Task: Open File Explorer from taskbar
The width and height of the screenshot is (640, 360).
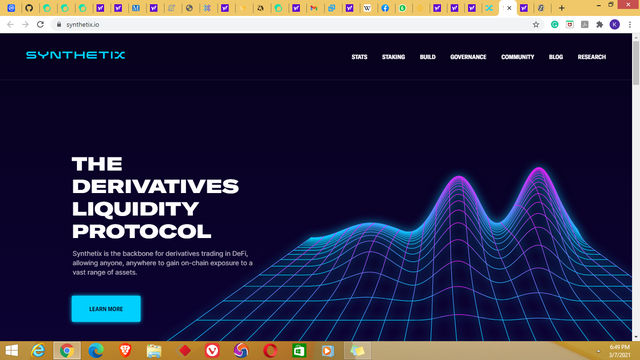Action: click(x=154, y=351)
